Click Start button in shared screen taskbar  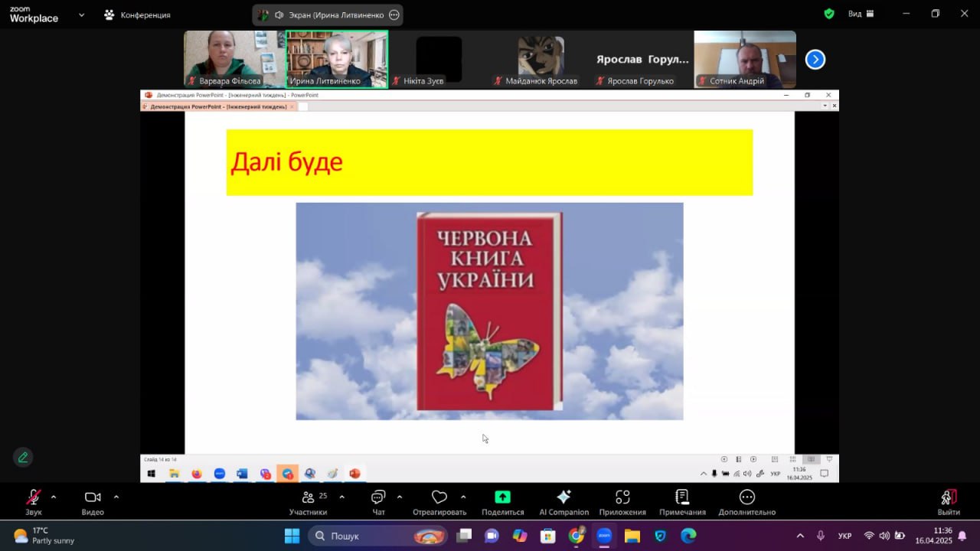[152, 474]
